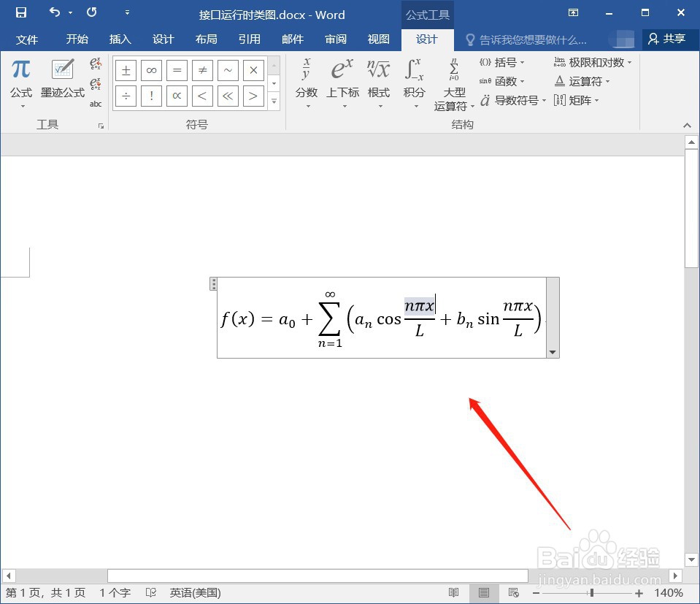Open the Bracket (括号) dropdown
The image size is (700, 604).
(x=504, y=62)
